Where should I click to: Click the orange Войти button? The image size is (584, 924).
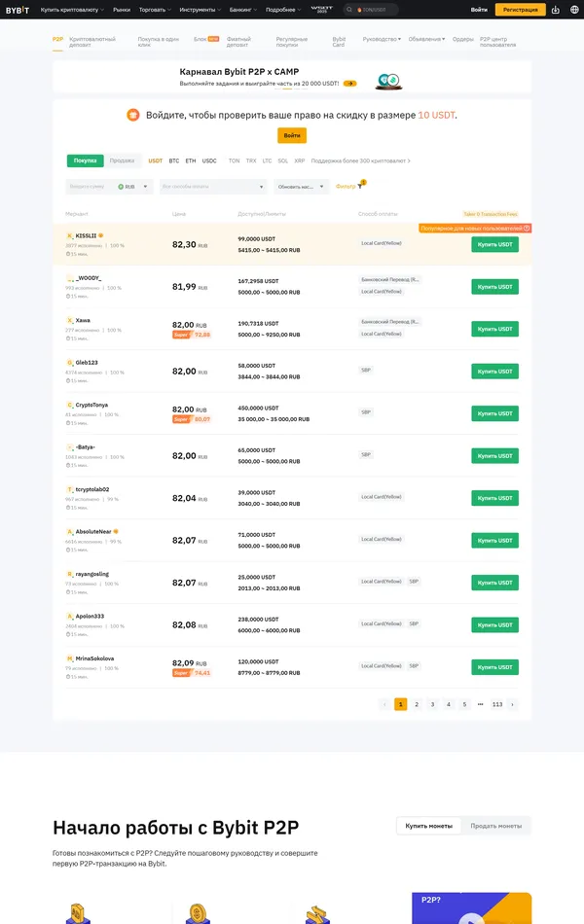292,135
